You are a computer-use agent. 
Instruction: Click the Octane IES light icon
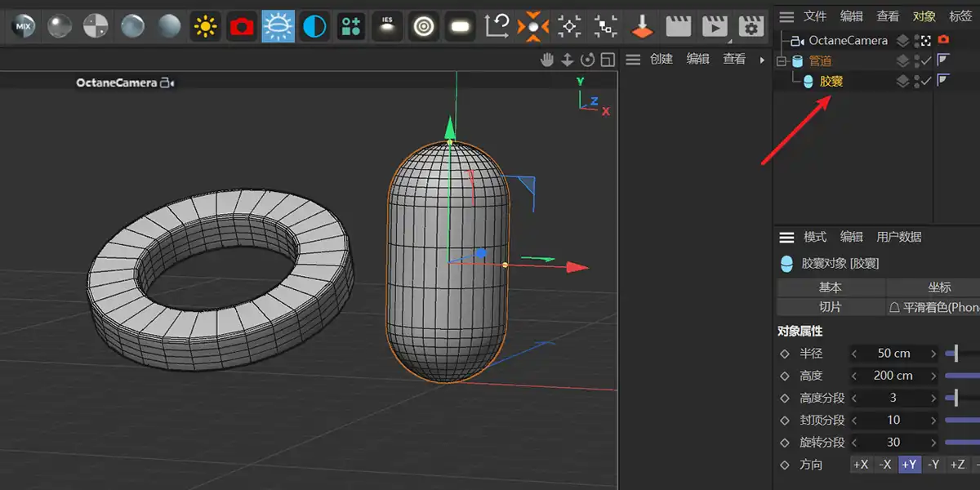pos(387,26)
